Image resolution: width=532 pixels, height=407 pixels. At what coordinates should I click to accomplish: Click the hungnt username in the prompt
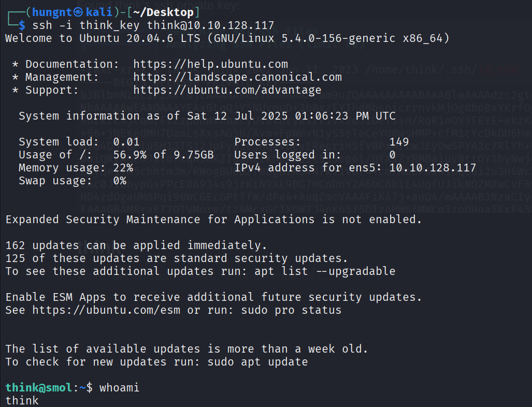click(x=52, y=12)
